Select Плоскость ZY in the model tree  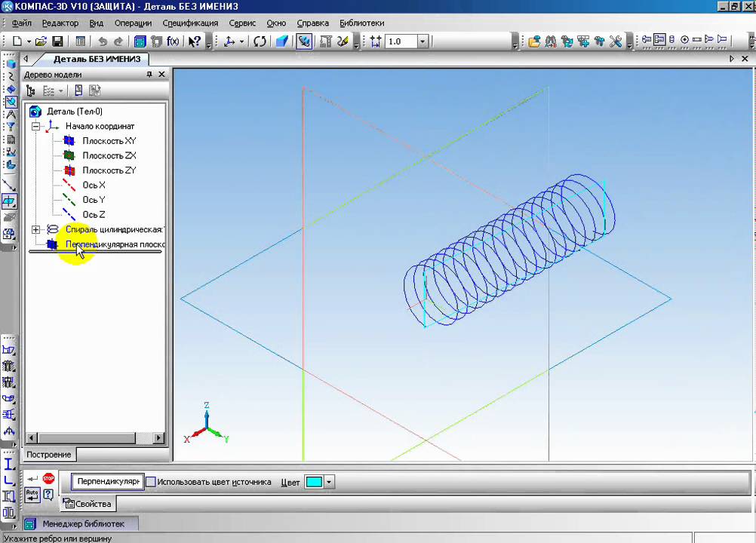pos(109,170)
